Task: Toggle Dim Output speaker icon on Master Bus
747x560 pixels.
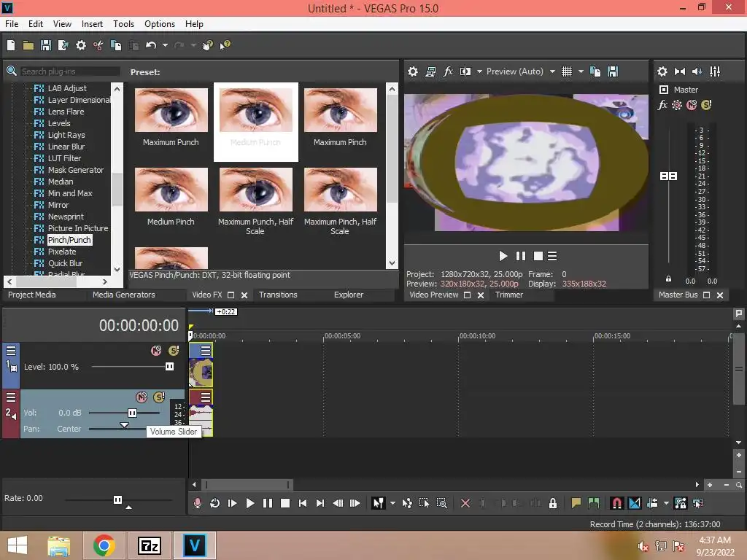Action: (697, 71)
